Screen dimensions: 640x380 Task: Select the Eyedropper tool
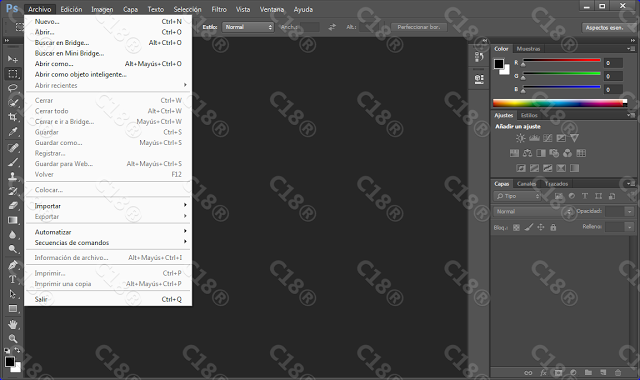12,132
